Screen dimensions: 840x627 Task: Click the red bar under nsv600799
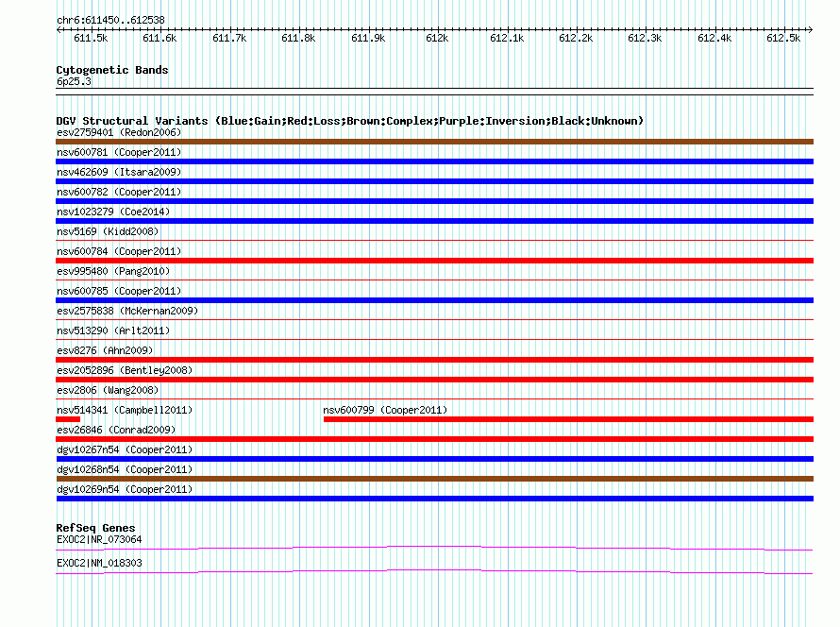point(568,419)
